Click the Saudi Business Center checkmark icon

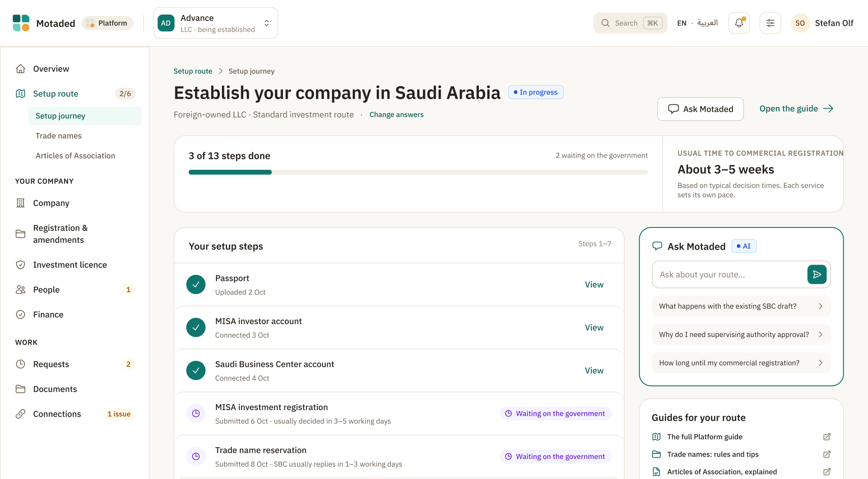point(196,370)
